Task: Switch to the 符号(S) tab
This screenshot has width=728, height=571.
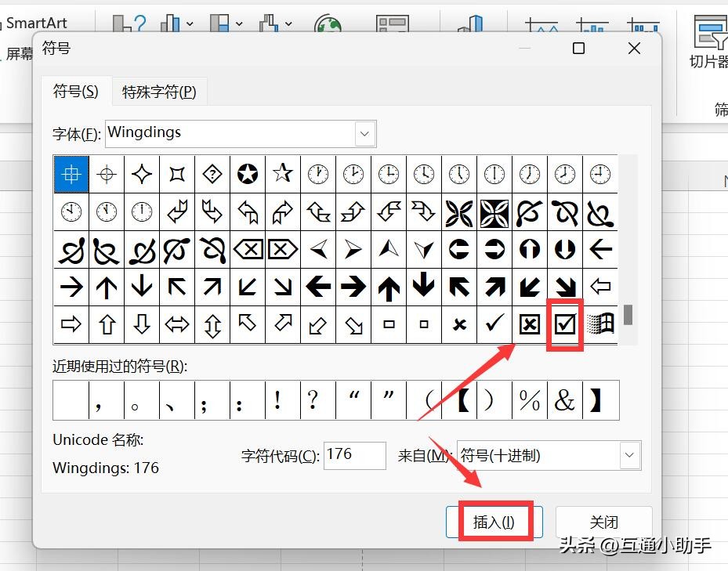Action: click(x=76, y=91)
